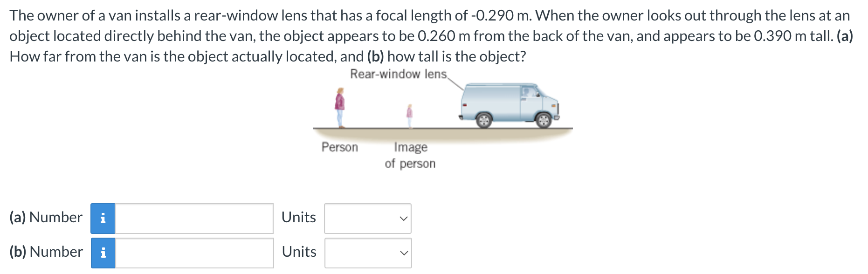
Task: Click the chevron on the part (b) Units selector
Action: 403,252
